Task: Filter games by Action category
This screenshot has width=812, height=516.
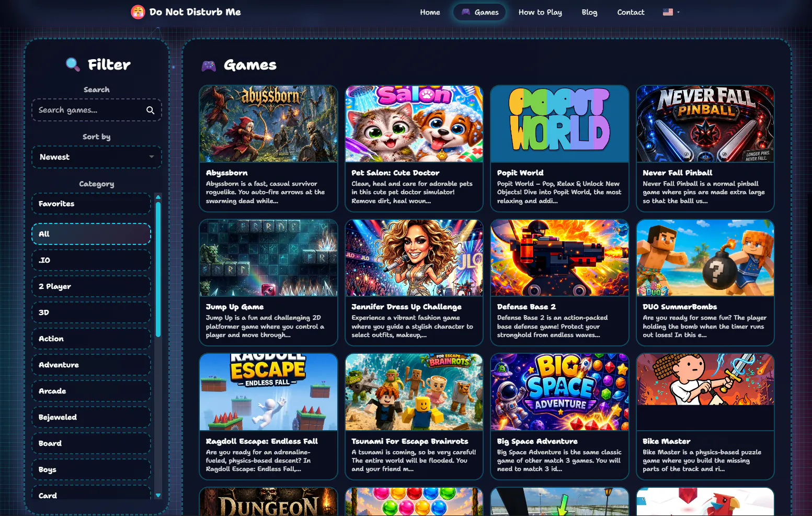Action: click(92, 339)
